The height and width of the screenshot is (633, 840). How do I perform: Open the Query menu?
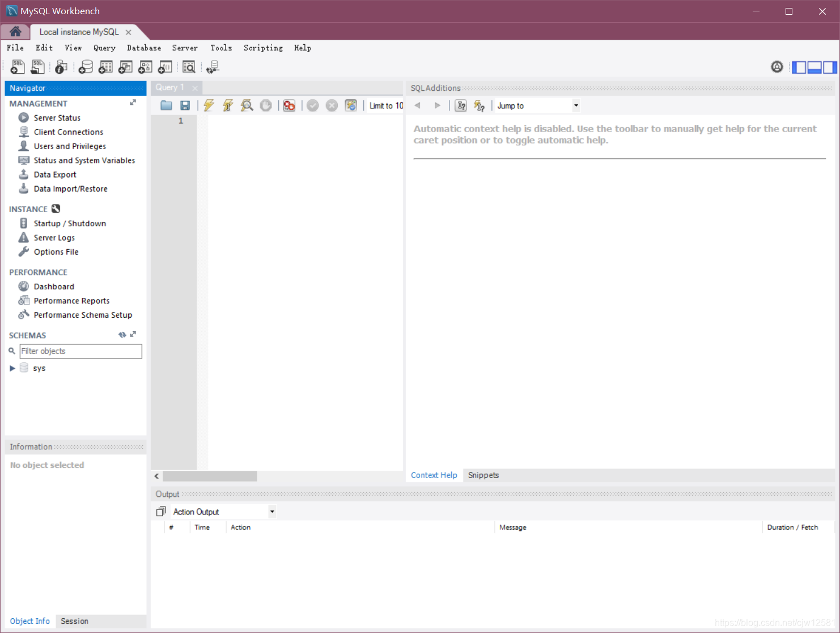(104, 48)
